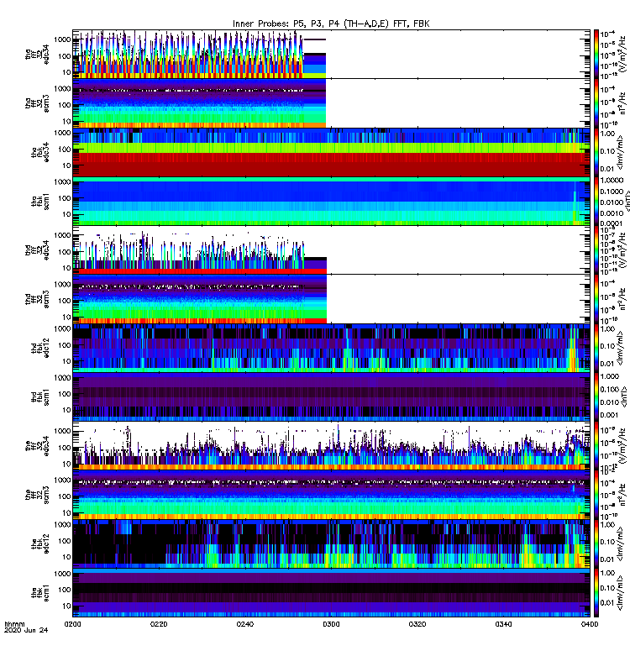The image size is (630, 672).
Task: Select the '0200' time axis label
Action: click(73, 624)
